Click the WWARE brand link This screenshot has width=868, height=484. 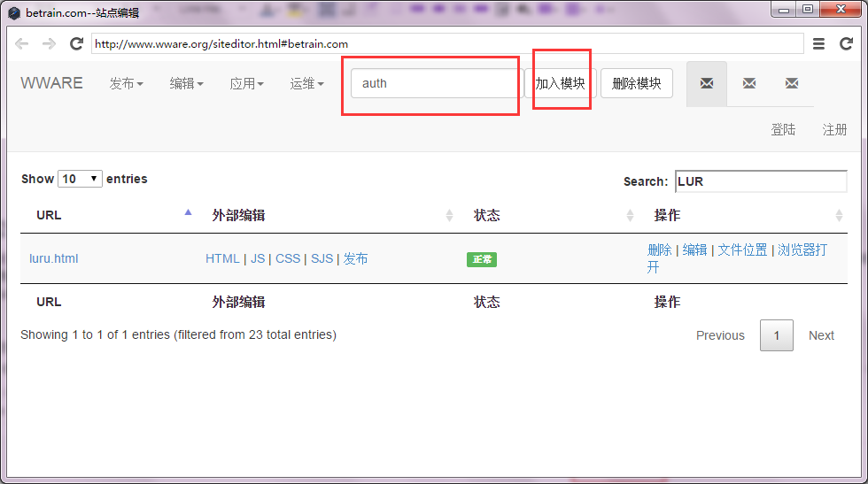(x=51, y=83)
